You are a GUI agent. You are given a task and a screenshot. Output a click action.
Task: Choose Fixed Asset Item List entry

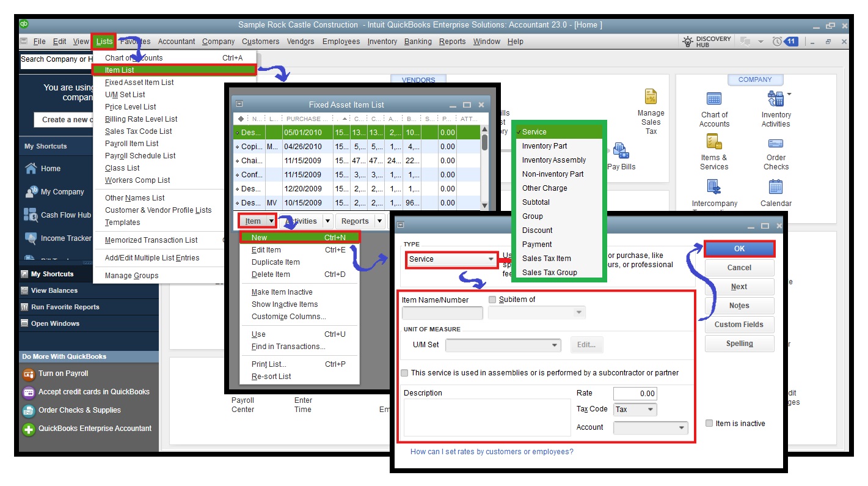click(x=139, y=83)
